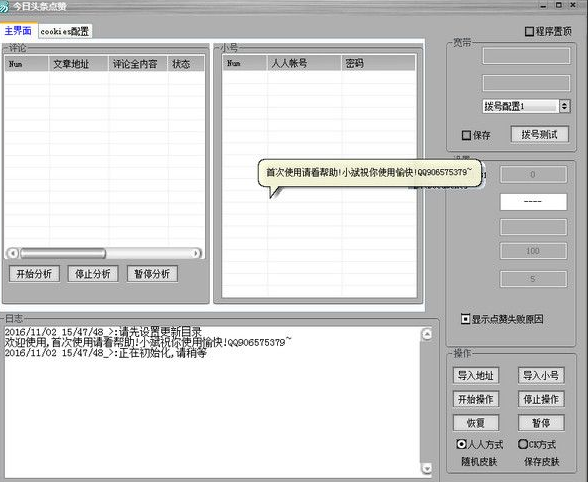Click the second 宽带 input field
The image size is (588, 482).
click(x=526, y=83)
